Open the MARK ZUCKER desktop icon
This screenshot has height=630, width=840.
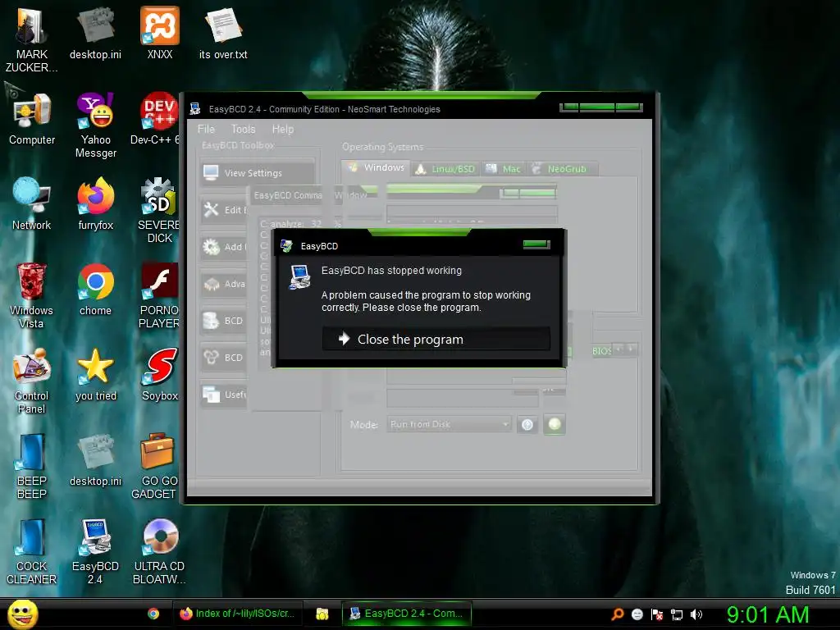click(32, 41)
